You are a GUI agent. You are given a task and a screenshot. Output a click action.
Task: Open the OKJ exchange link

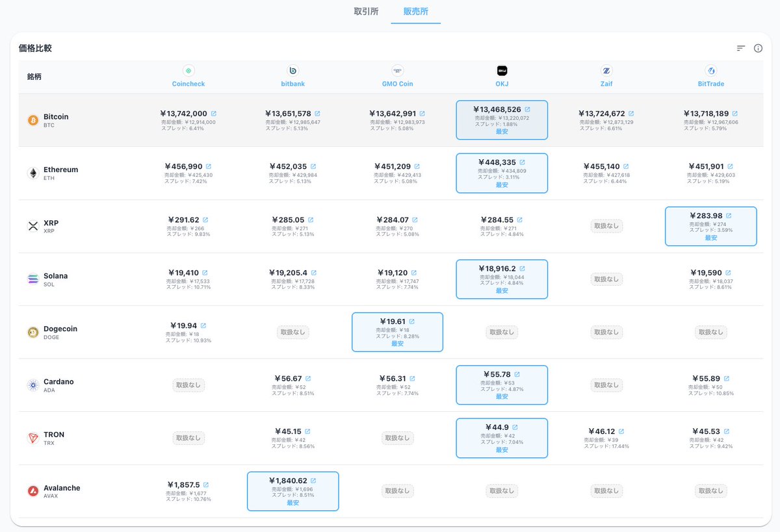click(502, 84)
